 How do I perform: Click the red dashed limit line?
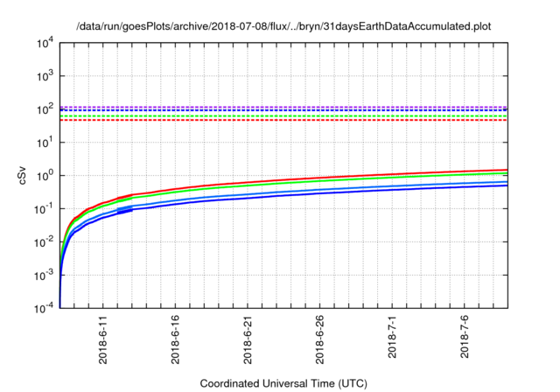coord(283,120)
